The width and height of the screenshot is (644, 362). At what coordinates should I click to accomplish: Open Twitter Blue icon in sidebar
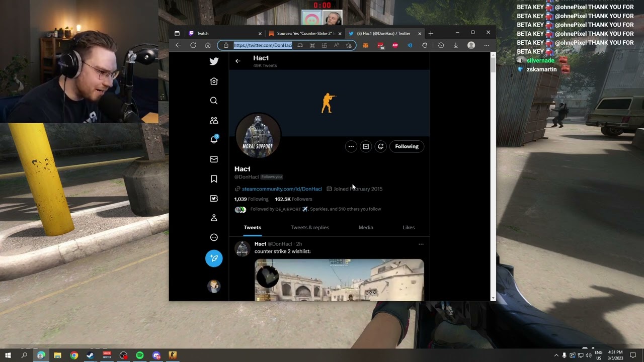[x=214, y=199]
